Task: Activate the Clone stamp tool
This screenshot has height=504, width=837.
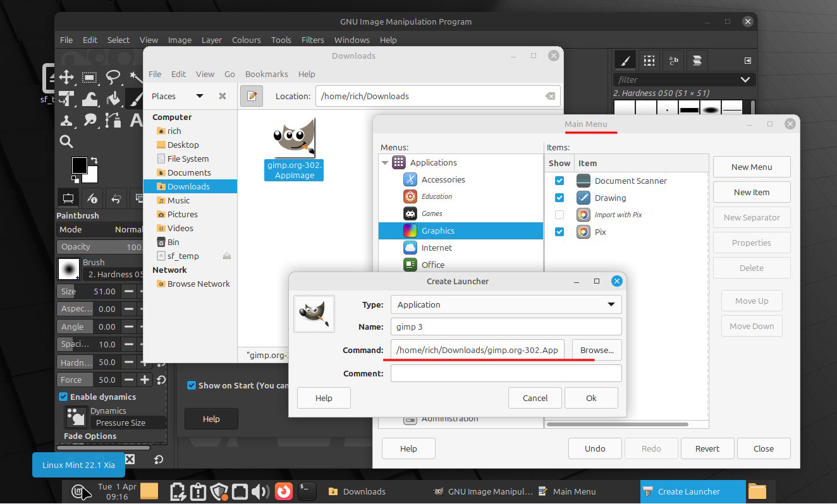Action: click(66, 120)
